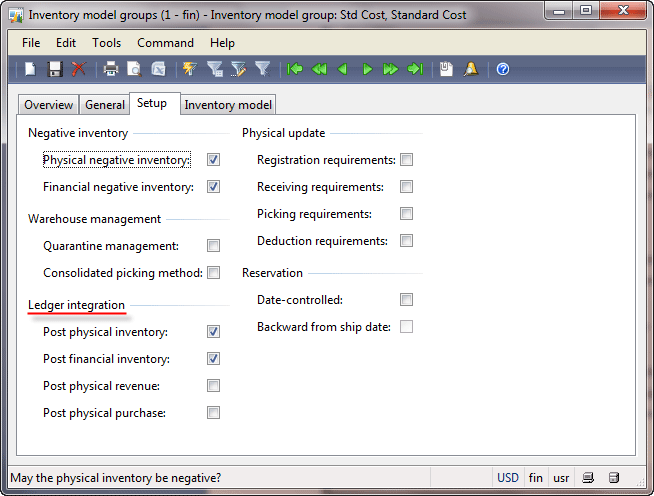Click the application icon in title bar
The height and width of the screenshot is (496, 654).
tap(16, 15)
